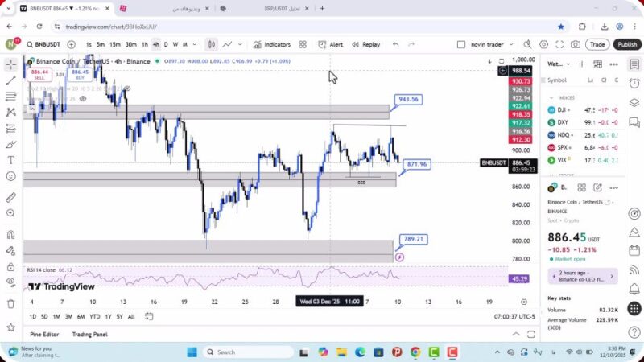Toggle the layout checkbox beside novin trader
Image resolution: width=644 pixels, height=362 pixels.
(x=460, y=45)
